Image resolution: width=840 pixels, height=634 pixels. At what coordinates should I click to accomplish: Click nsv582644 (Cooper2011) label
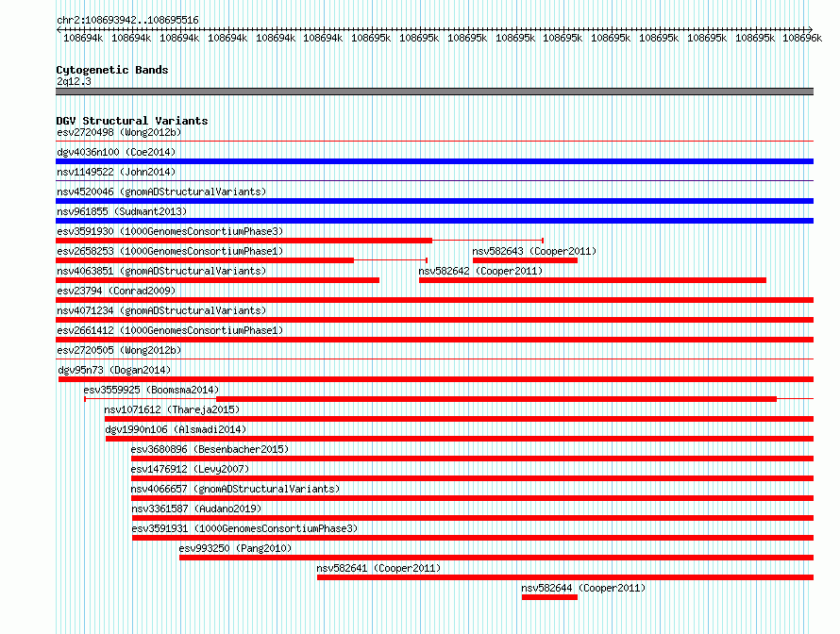(x=583, y=588)
